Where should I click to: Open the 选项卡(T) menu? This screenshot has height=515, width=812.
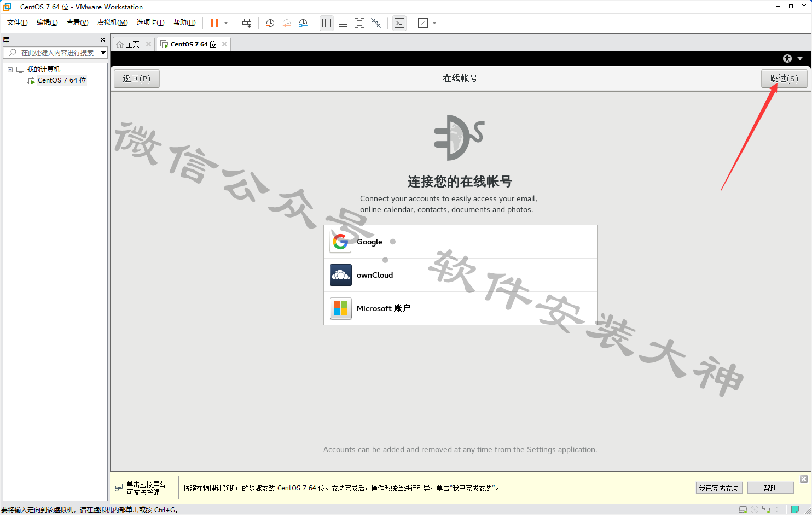coord(150,22)
